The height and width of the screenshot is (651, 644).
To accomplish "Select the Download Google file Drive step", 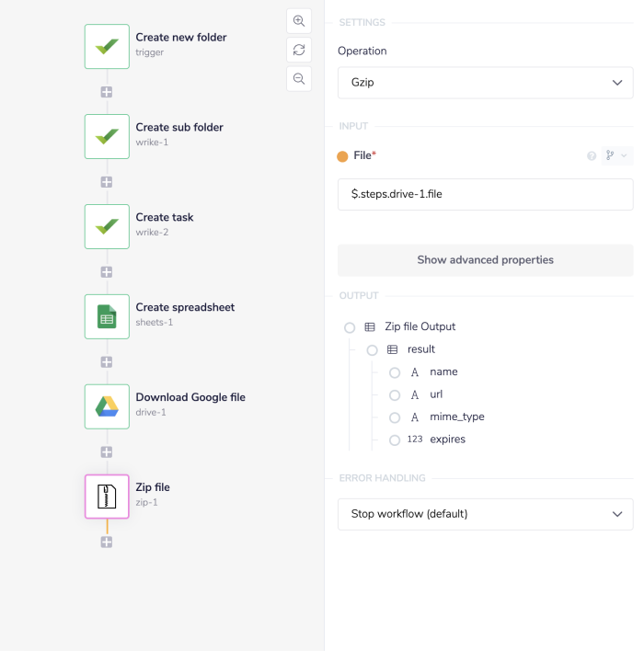I will pyautogui.click(x=107, y=406).
